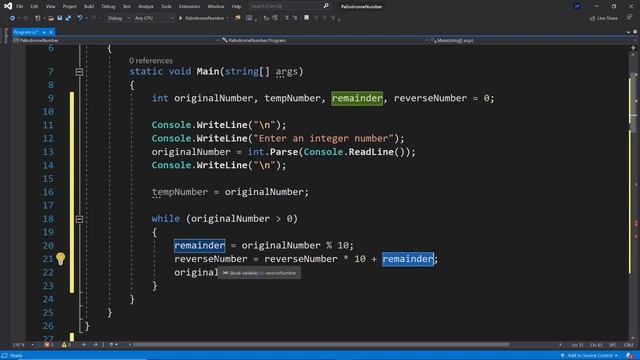Click the '0 references' CodeLens link
The image size is (640, 360).
[151, 60]
